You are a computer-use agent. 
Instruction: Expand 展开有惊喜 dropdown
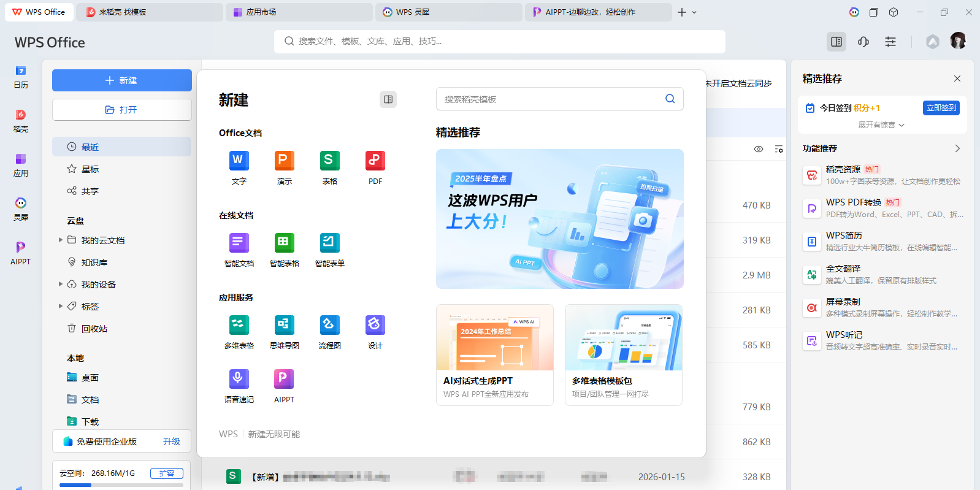(881, 125)
